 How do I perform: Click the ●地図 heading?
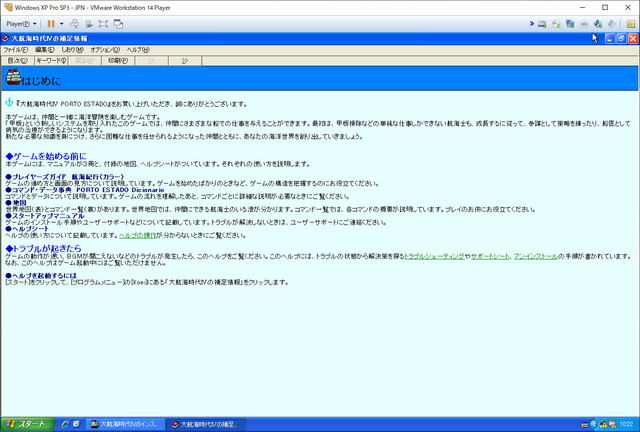coord(16,203)
